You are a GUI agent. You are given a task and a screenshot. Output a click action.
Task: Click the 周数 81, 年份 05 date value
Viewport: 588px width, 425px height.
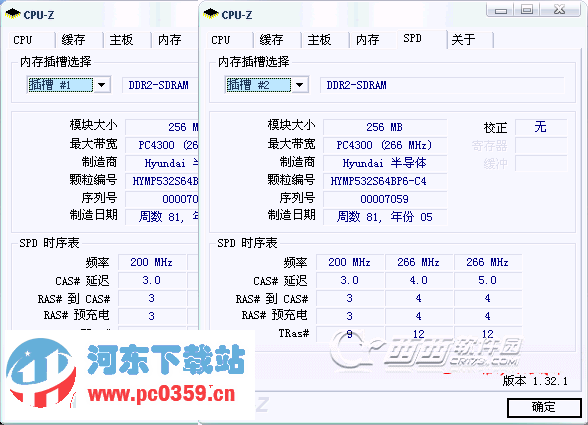385,217
